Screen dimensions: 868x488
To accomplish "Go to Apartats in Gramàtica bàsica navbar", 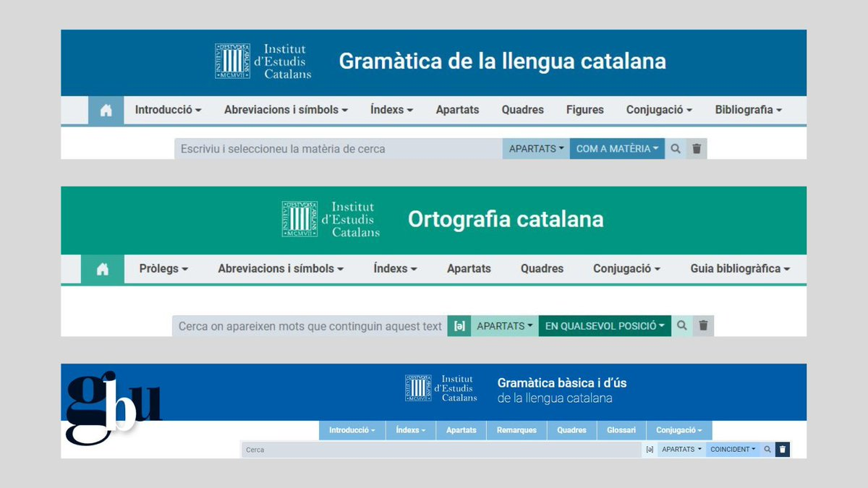I will 461,430.
